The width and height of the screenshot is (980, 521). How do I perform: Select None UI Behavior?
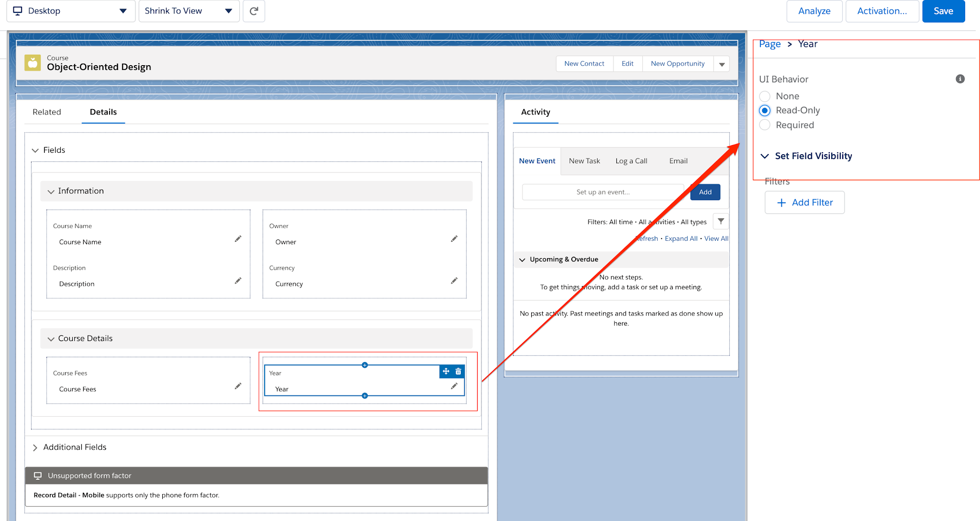764,96
